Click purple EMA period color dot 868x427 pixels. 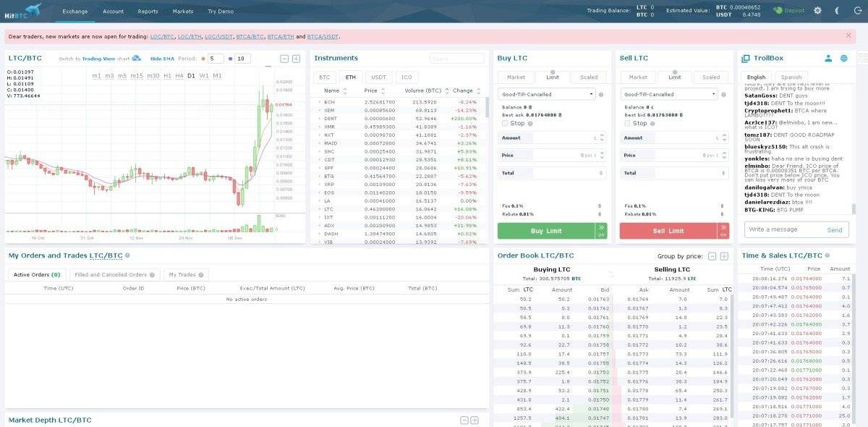pyautogui.click(x=230, y=59)
